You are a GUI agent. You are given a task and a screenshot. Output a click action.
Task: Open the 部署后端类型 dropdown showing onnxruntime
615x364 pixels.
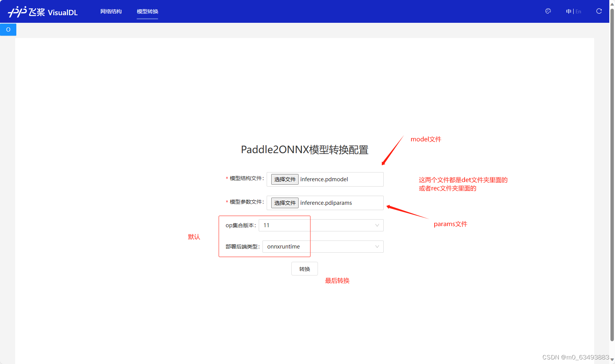323,247
